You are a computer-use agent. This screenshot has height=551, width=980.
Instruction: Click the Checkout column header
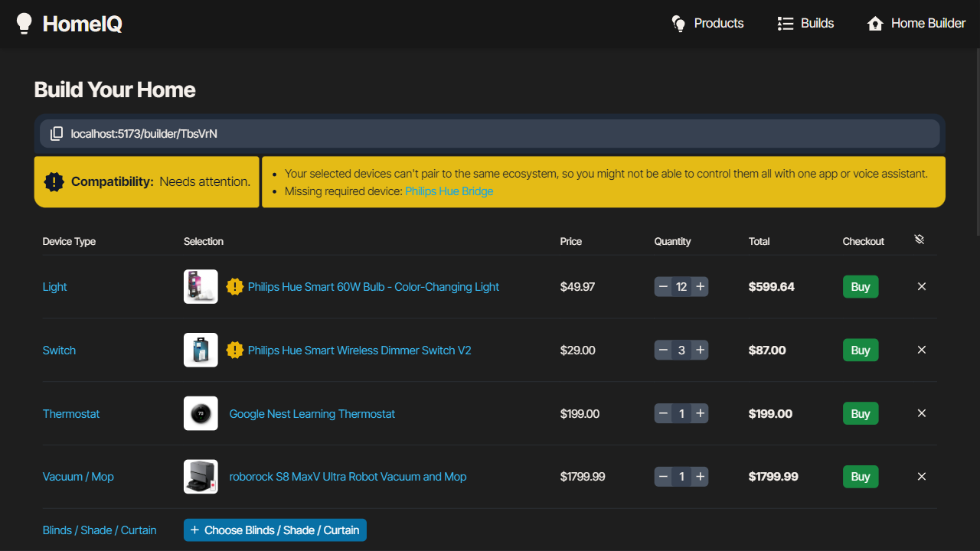864,241
